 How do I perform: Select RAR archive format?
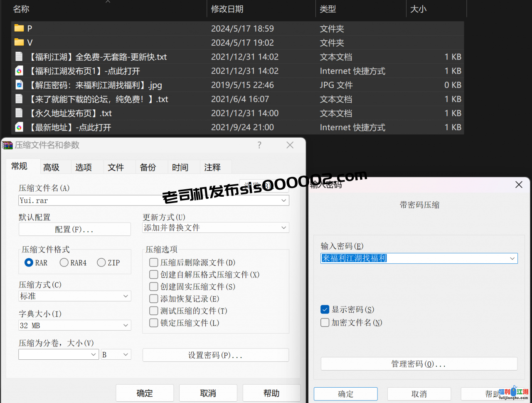coord(29,262)
